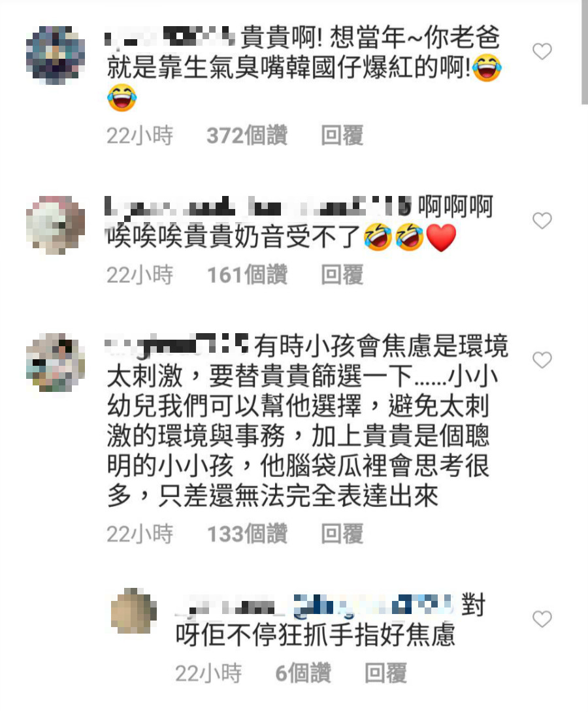
Task: Open avatar of the 啊啊啊 commenter
Action: (x=56, y=225)
